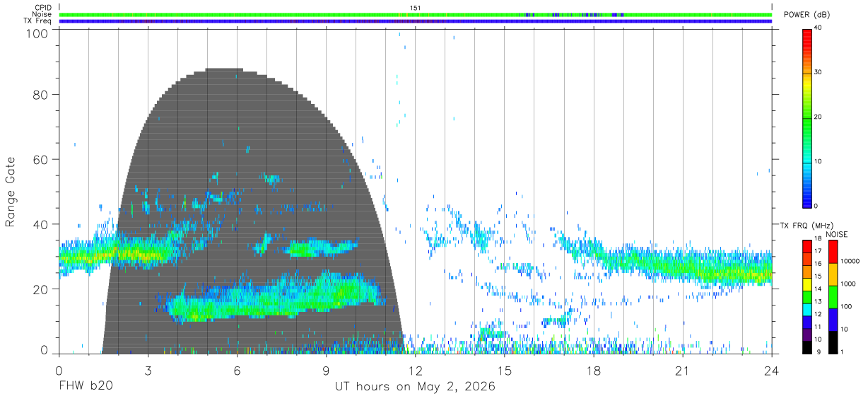The height and width of the screenshot is (401, 868).
Task: Click the '10000' label on the noise scale
Action: point(849,262)
